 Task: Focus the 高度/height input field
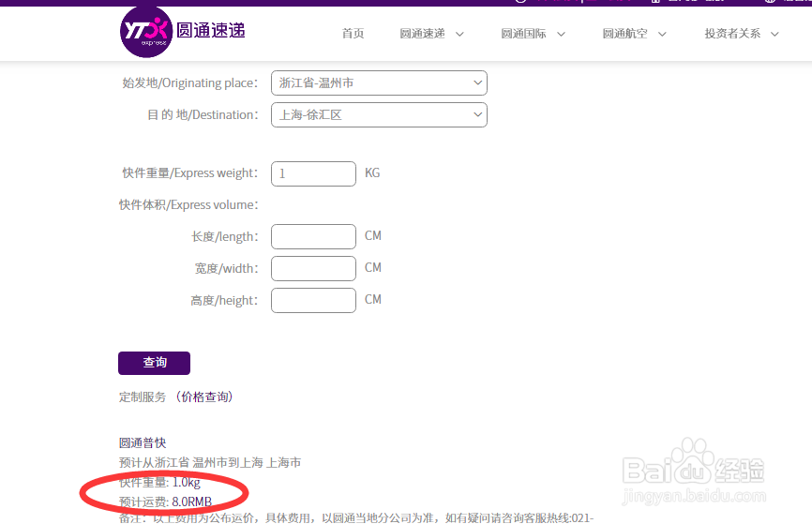pyautogui.click(x=313, y=300)
